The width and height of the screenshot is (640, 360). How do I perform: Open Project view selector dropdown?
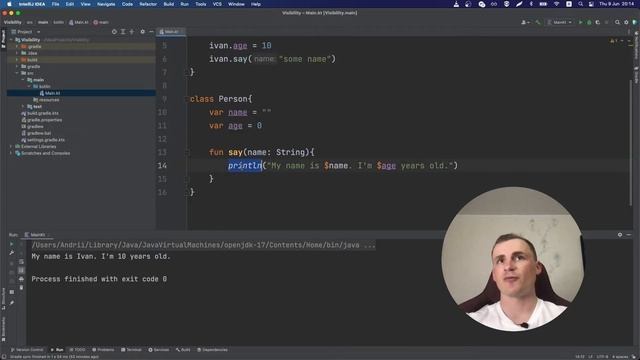pyautogui.click(x=27, y=31)
